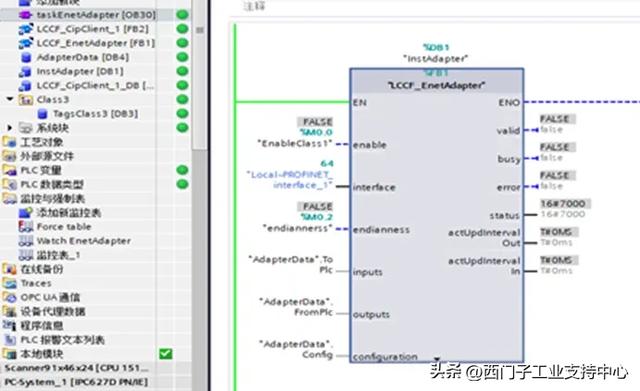
Task: Click green status dot beside PLC 变量
Action: 182,170
